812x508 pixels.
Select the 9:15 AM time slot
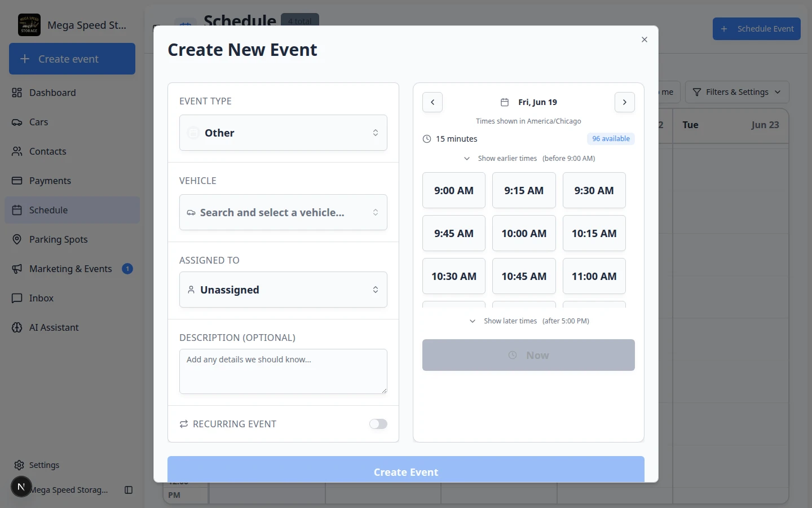pyautogui.click(x=524, y=190)
